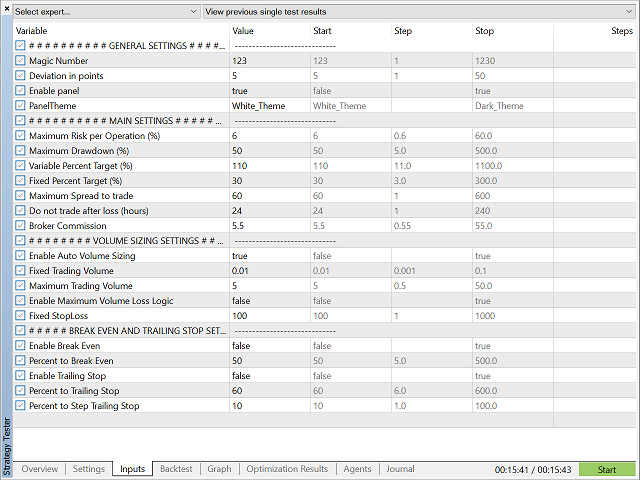640x480 pixels.
Task: Click the Fixed StopLoss stop value 1000
Action: [x=485, y=316]
